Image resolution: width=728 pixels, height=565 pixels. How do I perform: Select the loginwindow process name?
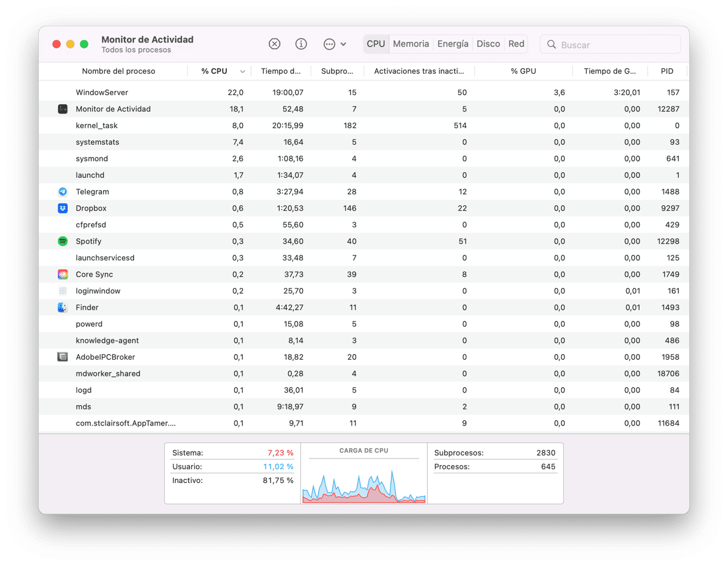point(98,291)
